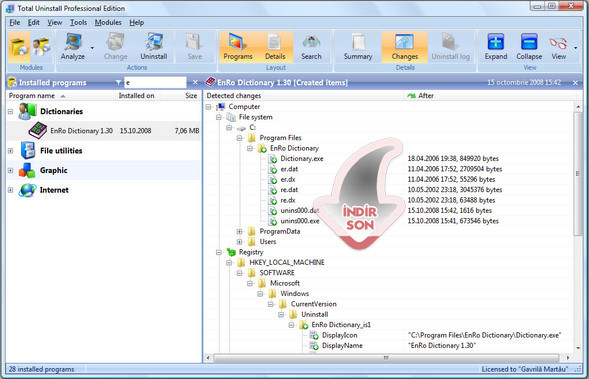Collapse the Registry tree node
Screen dimensions: 589x379
point(219,252)
